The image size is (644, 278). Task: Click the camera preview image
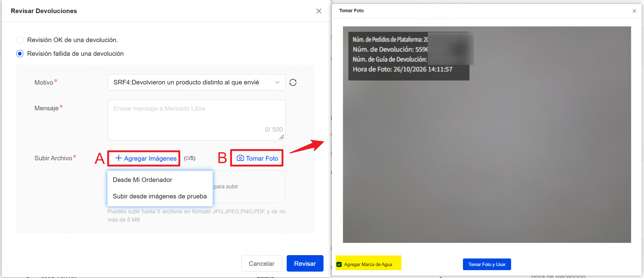point(487,134)
